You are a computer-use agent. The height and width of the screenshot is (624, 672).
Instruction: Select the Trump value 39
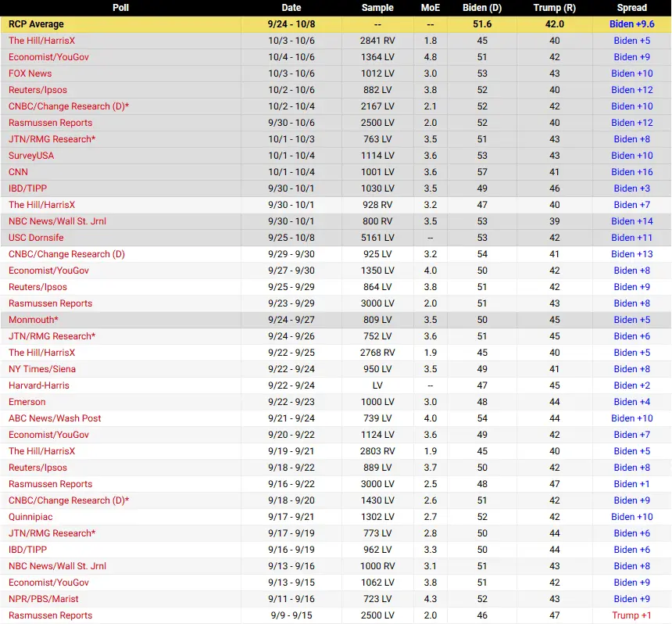click(555, 221)
